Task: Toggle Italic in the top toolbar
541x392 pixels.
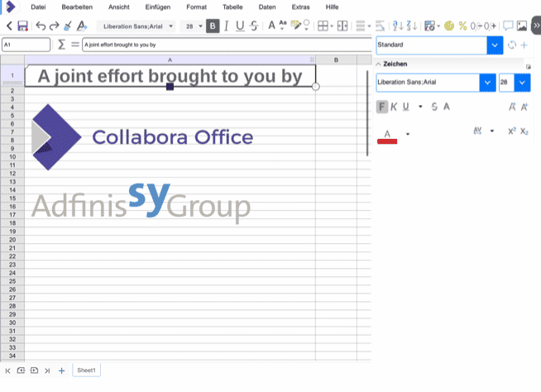Action: tap(227, 26)
